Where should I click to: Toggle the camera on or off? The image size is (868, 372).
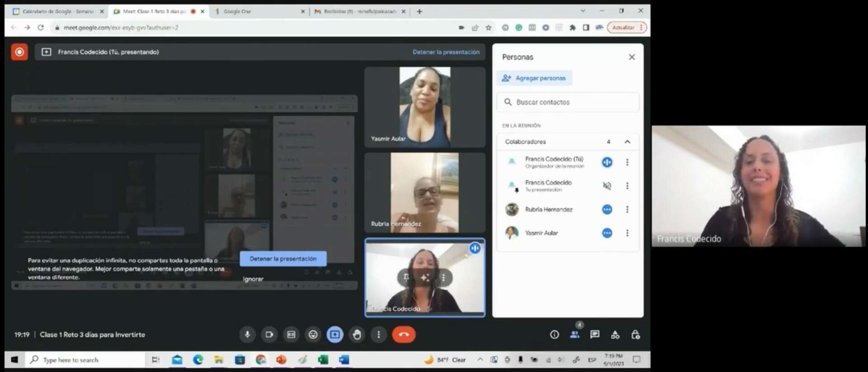269,334
